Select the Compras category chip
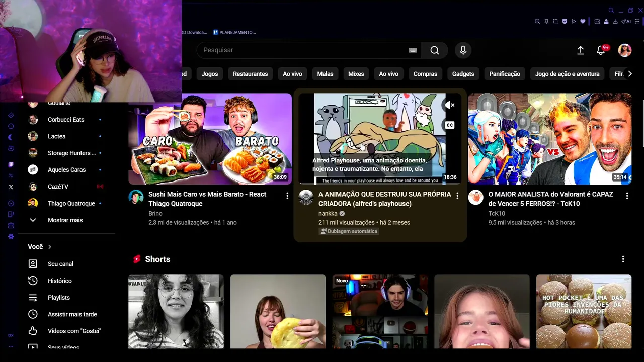Image resolution: width=644 pixels, height=362 pixels. click(425, 74)
